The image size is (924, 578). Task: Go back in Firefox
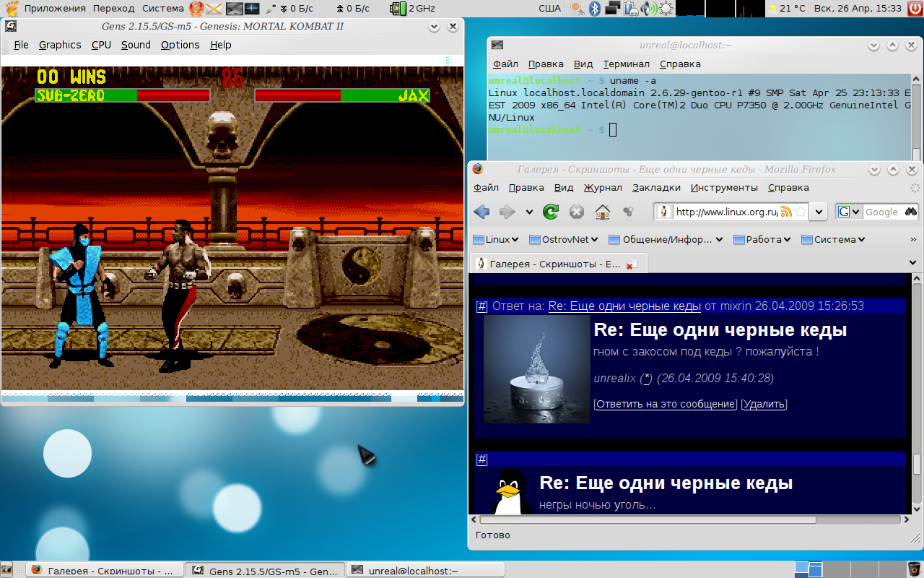tap(481, 212)
